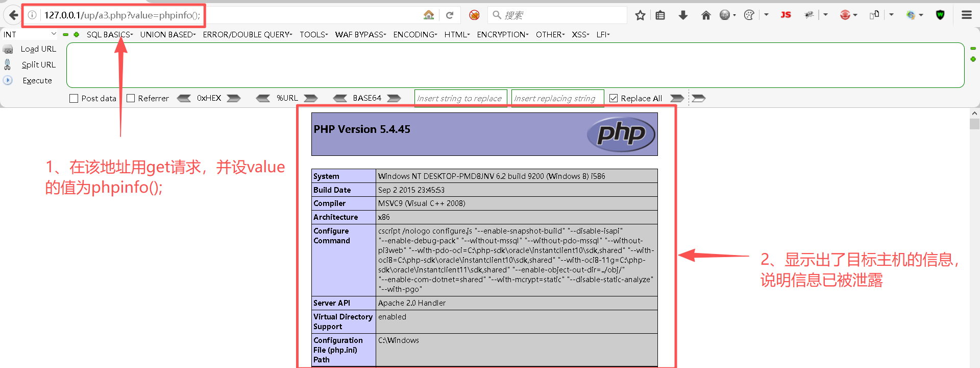Click the Insert string to replace field
Viewport: 980px width, 368px height.
coord(461,98)
